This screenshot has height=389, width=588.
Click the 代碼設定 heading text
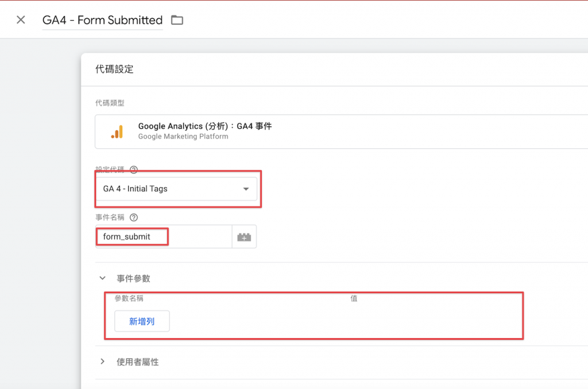[114, 70]
